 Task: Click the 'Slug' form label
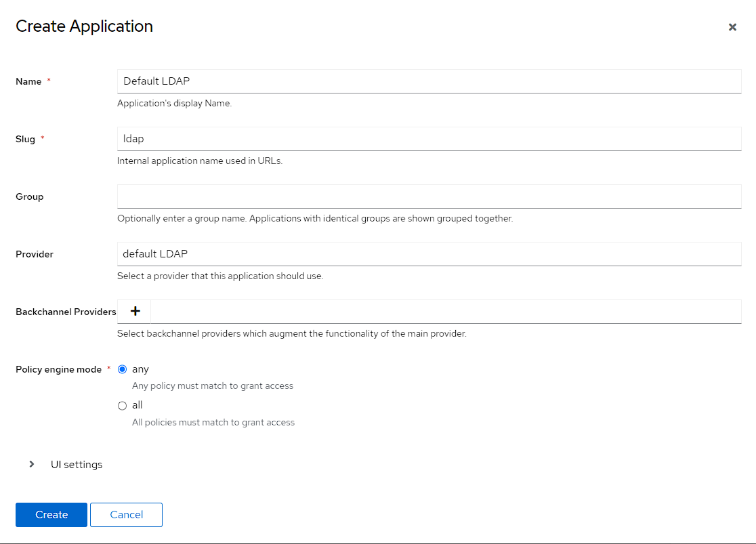[25, 139]
